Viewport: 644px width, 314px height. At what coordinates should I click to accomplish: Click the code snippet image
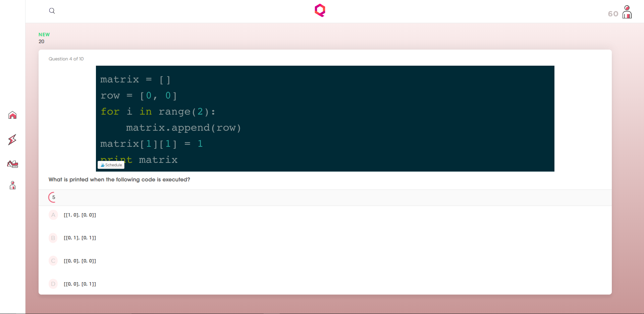(x=325, y=119)
